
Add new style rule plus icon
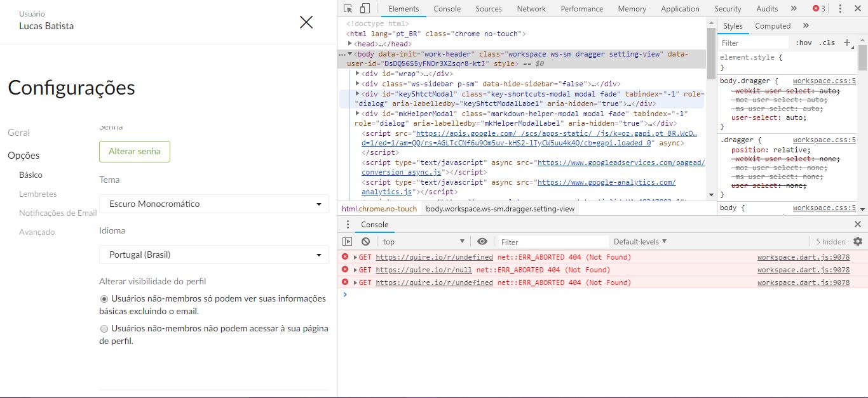847,43
